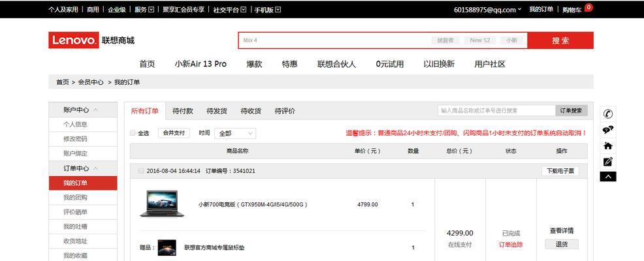Click the 我的订单 link in top bar
Image resolution: width=644 pixels, height=261 pixels.
(x=541, y=9)
